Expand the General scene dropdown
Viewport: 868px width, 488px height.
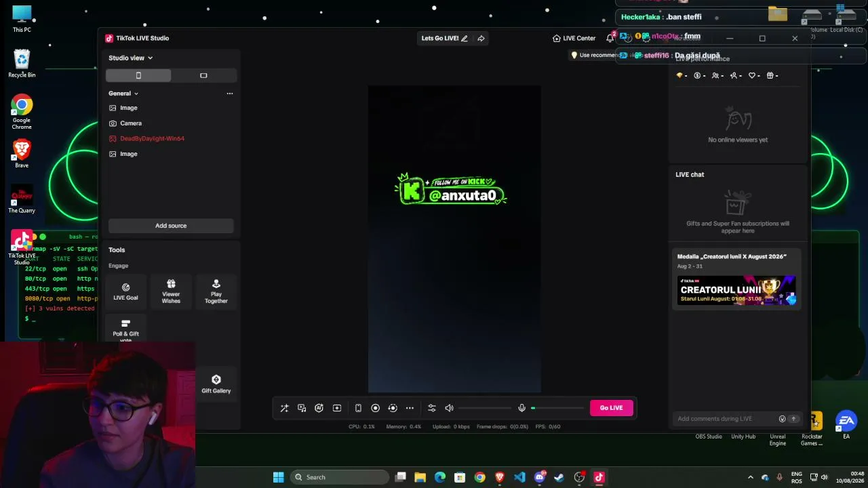123,94
